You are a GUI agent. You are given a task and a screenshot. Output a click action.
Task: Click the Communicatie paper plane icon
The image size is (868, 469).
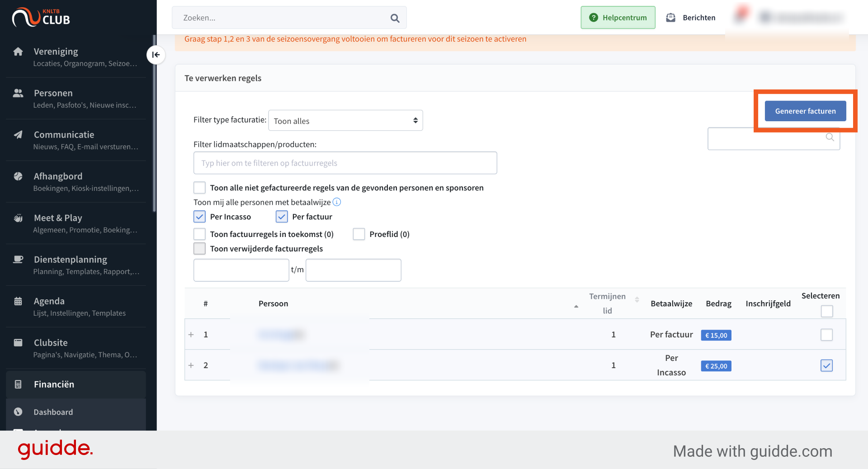tap(18, 135)
